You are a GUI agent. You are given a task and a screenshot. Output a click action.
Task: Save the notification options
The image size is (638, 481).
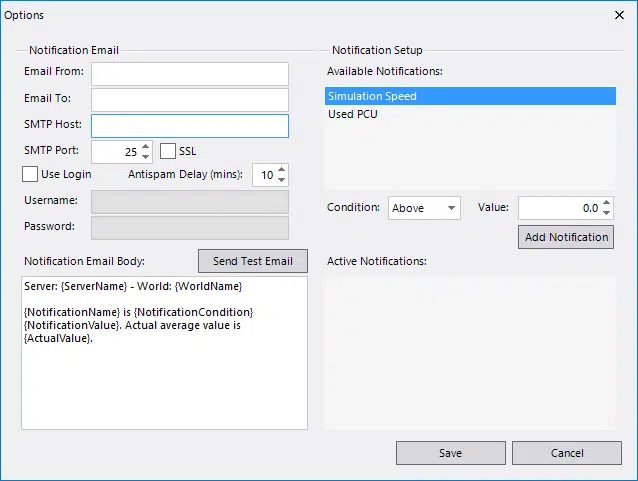click(451, 453)
